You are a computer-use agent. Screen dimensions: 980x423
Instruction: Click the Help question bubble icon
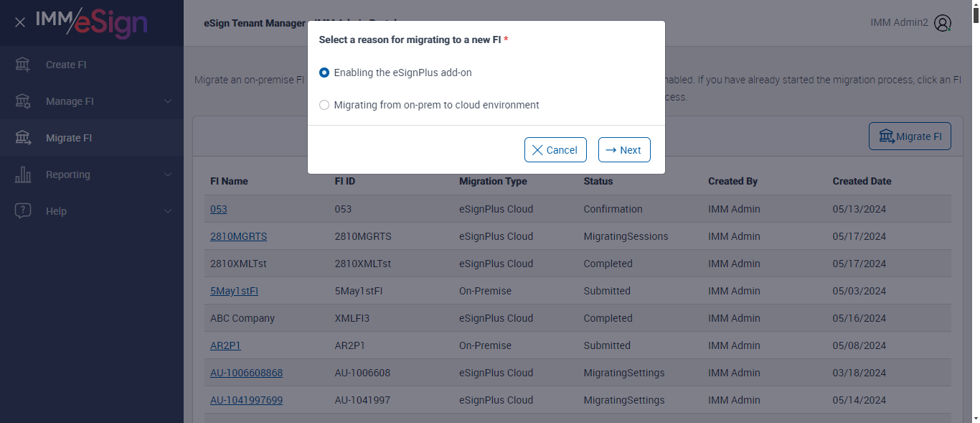(x=23, y=211)
